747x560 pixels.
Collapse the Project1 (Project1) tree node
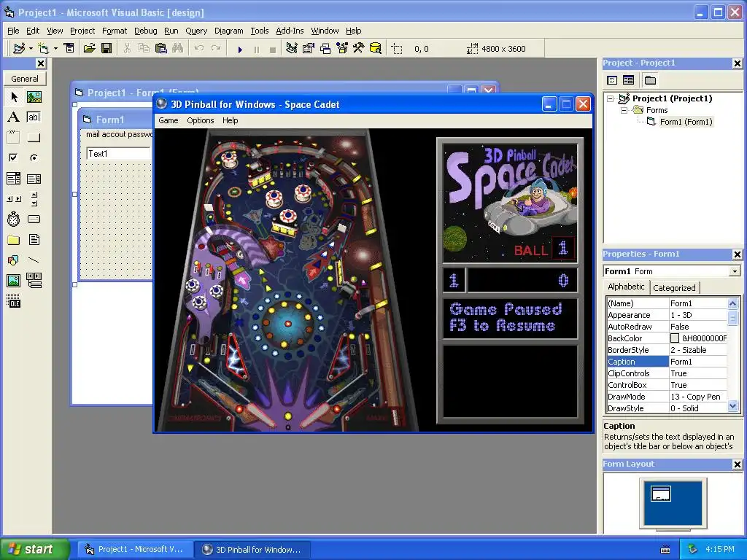pyautogui.click(x=611, y=98)
